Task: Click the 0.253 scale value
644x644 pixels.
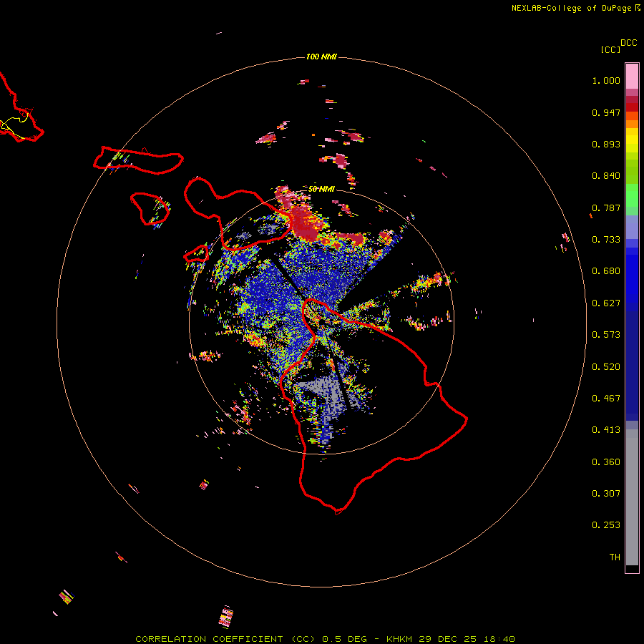Action: [x=606, y=525]
